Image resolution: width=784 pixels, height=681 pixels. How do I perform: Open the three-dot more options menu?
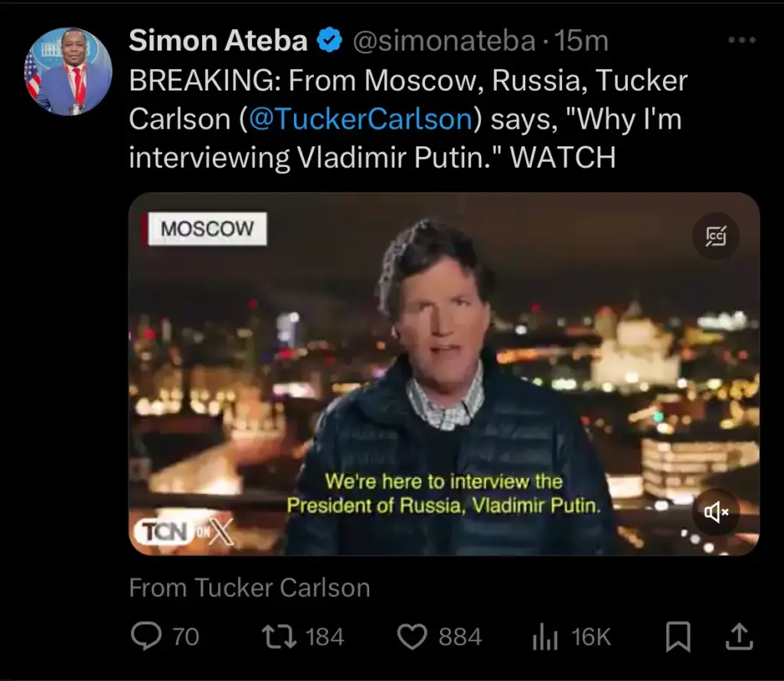741,41
